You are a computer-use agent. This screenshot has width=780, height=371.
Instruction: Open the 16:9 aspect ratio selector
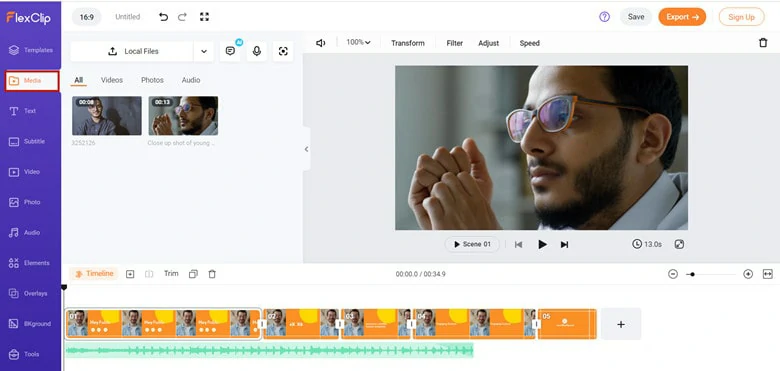[x=87, y=17]
